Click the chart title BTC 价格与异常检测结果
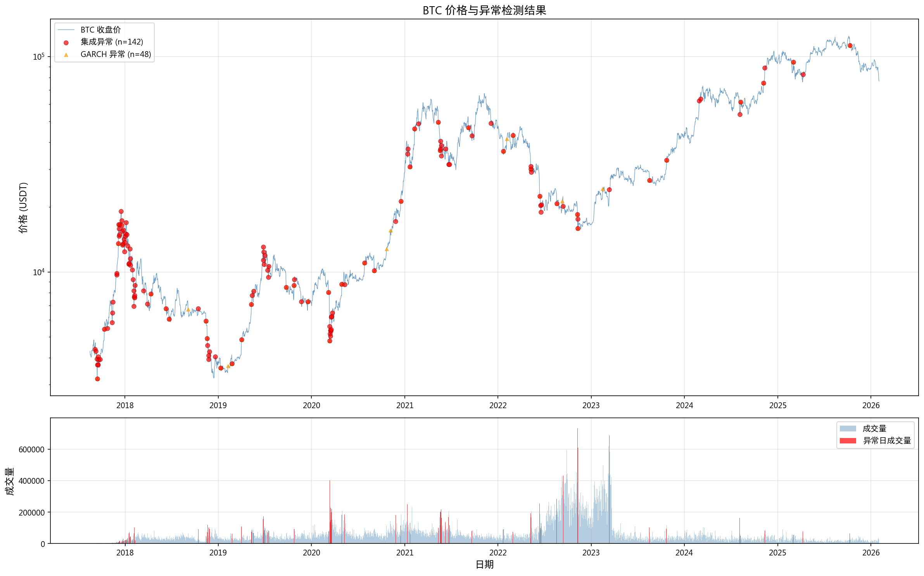Viewport: 924px width, 576px height. tap(484, 10)
